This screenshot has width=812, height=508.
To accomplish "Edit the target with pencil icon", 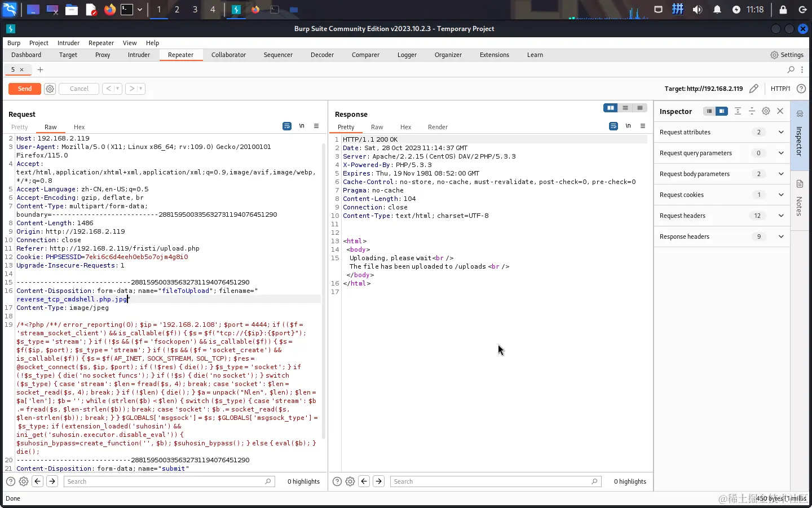I will [753, 89].
